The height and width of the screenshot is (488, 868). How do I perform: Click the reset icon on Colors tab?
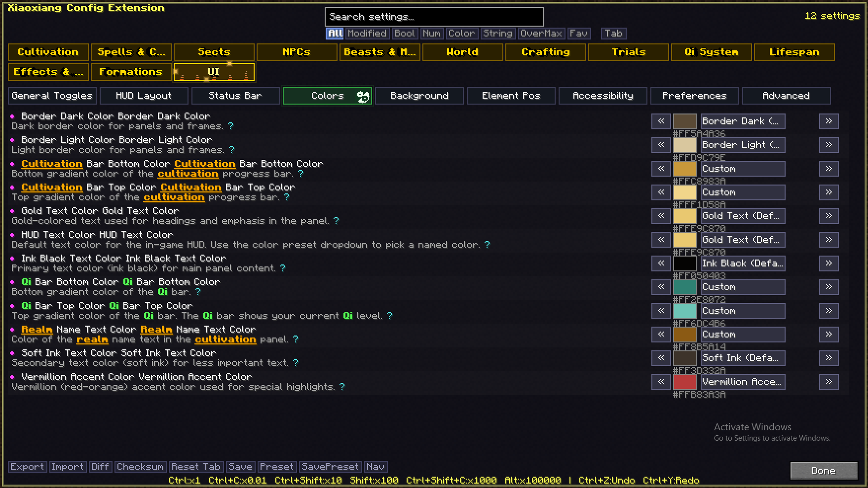pyautogui.click(x=363, y=96)
